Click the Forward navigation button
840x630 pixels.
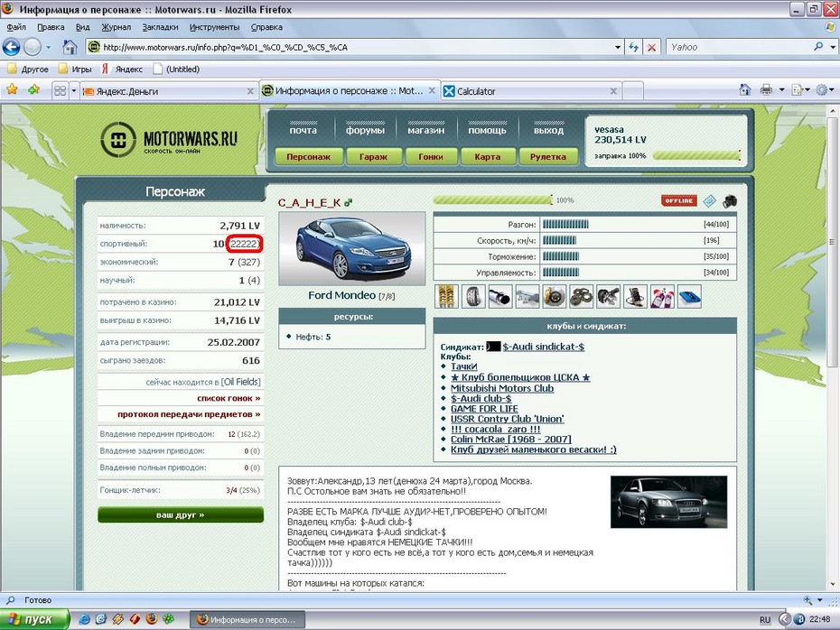(x=33, y=47)
